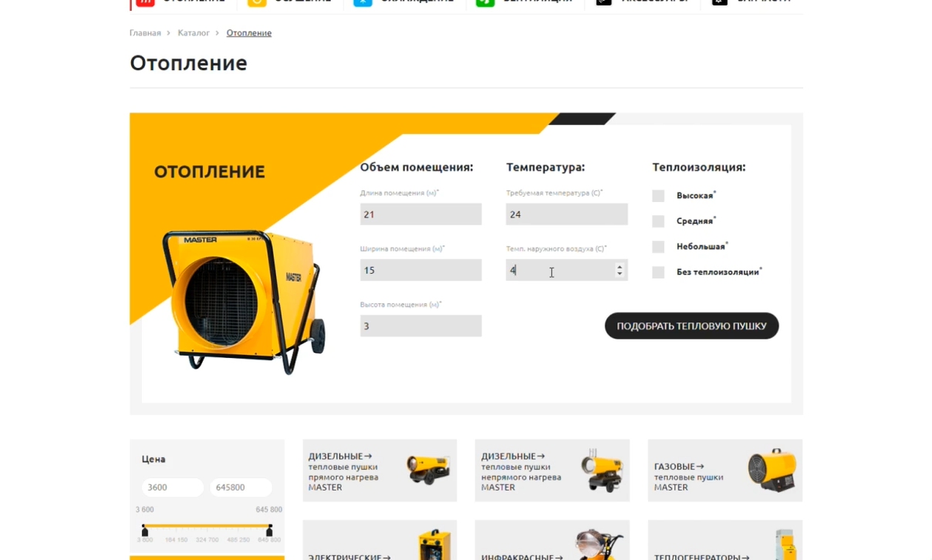The width and height of the screenshot is (932, 560).
Task: Click the Высокая insulation label
Action: [x=694, y=196]
